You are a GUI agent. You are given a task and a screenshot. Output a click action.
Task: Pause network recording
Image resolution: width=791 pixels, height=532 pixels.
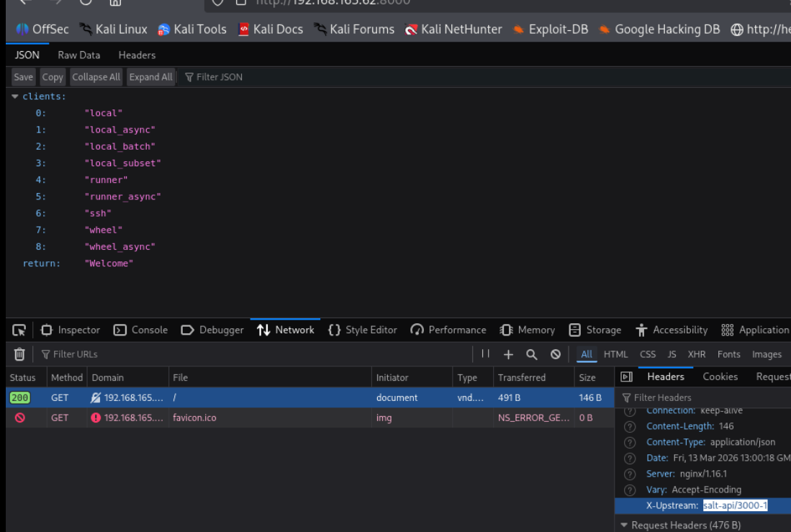pos(485,354)
